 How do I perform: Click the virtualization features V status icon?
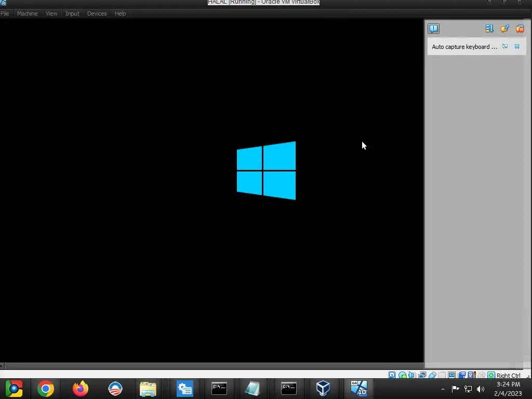pos(472,375)
